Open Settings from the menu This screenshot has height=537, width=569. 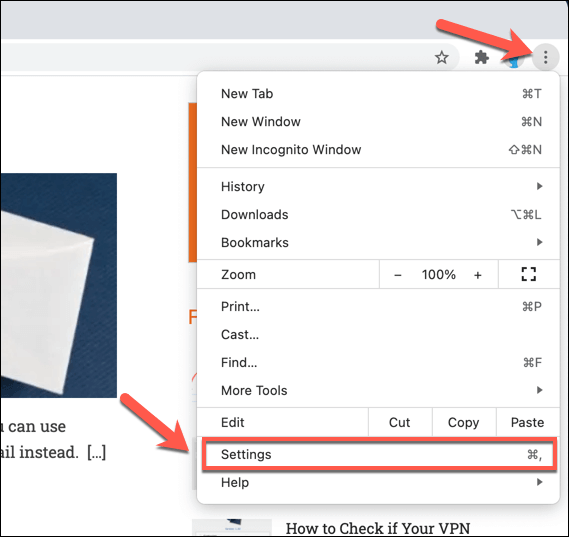(378, 454)
